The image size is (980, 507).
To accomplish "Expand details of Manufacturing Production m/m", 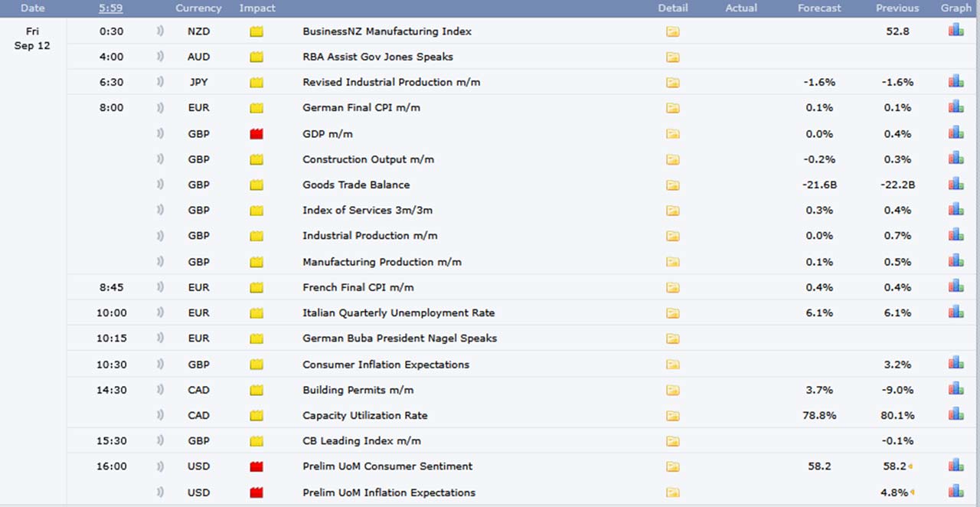I will pyautogui.click(x=672, y=262).
